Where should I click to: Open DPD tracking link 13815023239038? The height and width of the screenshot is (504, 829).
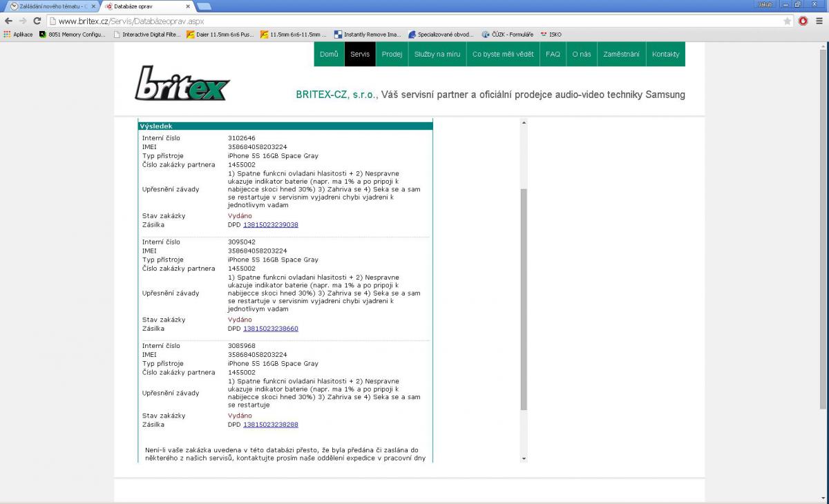271,224
